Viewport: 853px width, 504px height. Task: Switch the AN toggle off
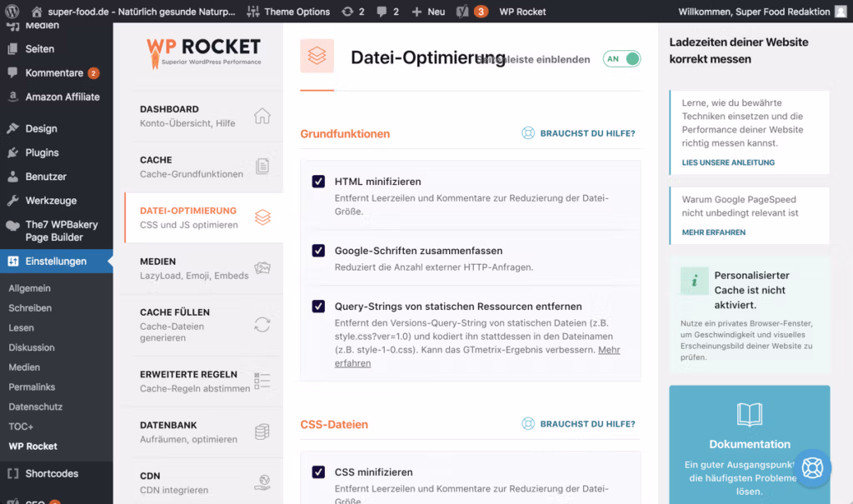pyautogui.click(x=621, y=59)
